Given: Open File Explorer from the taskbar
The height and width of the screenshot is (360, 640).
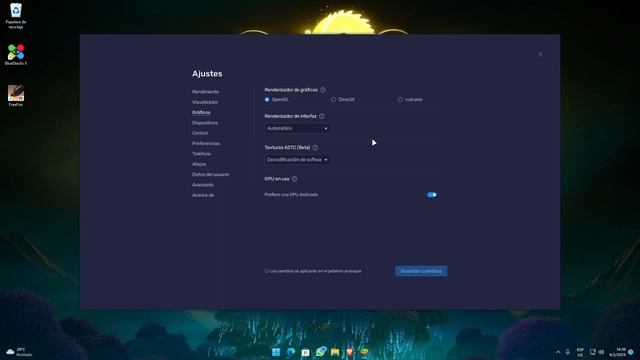Looking at the screenshot, I should coord(335,352).
